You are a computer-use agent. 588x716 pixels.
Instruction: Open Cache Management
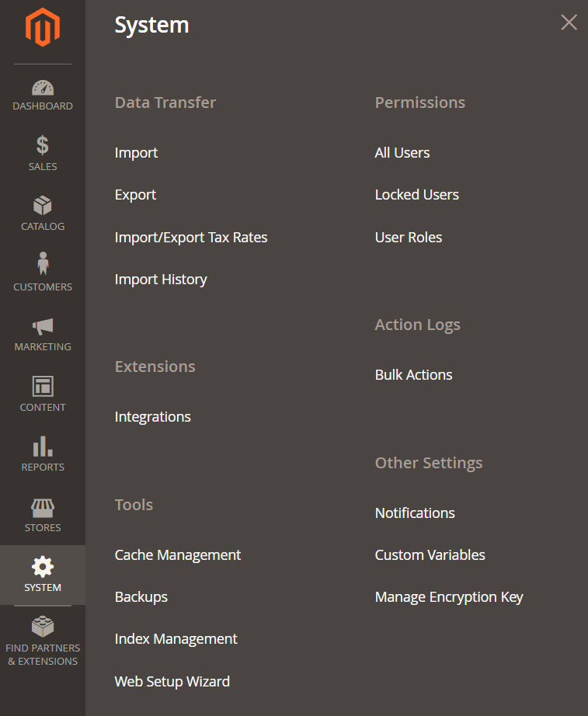pyautogui.click(x=178, y=554)
